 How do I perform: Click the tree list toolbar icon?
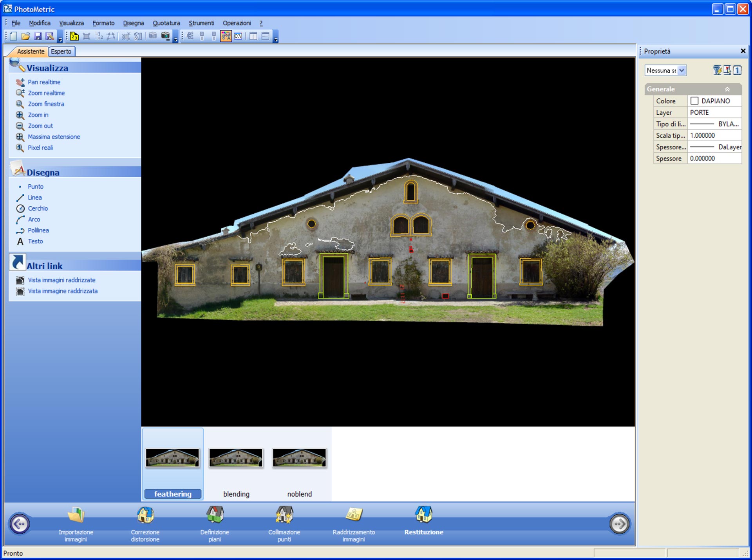(190, 36)
